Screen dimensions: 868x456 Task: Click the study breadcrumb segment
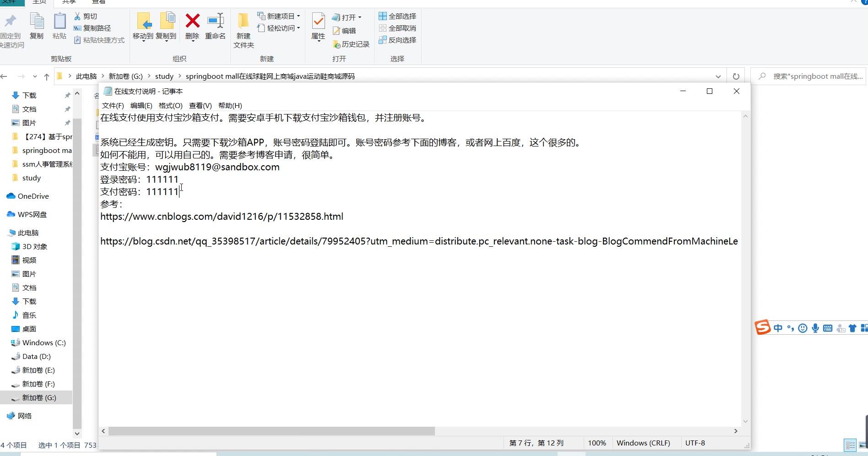click(x=164, y=76)
